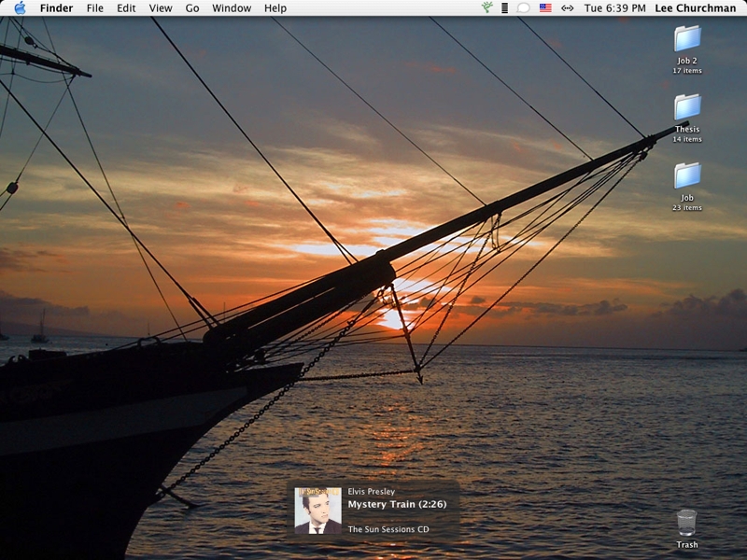
Task: Open the Lee Churchman user menu
Action: click(x=694, y=8)
